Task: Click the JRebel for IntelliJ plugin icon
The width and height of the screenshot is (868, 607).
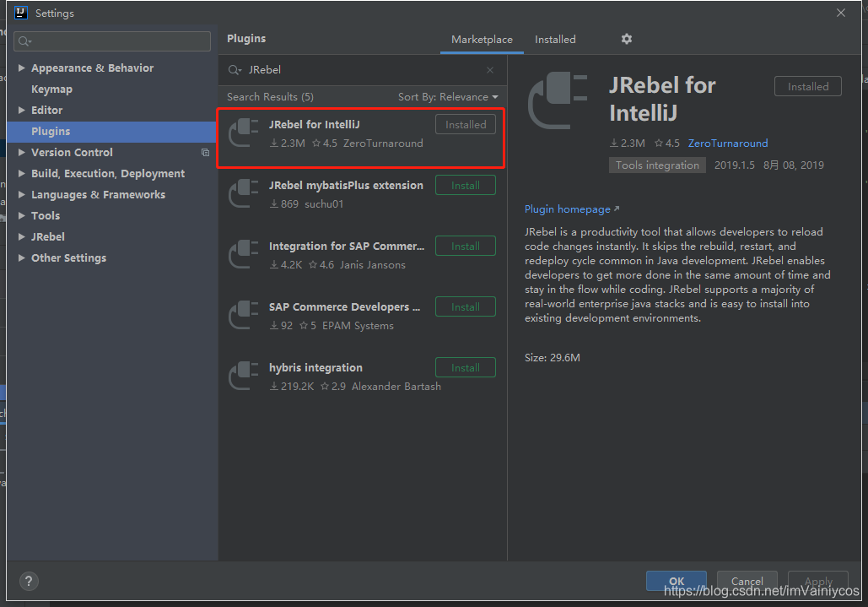Action: (x=244, y=133)
